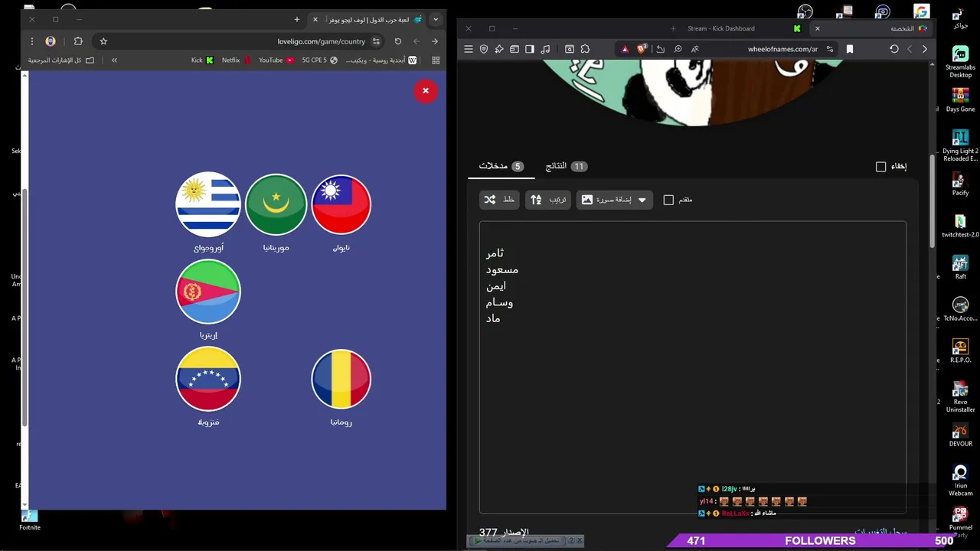This screenshot has height=551, width=980.
Task: Open Brave wallet icon
Action: point(514,49)
